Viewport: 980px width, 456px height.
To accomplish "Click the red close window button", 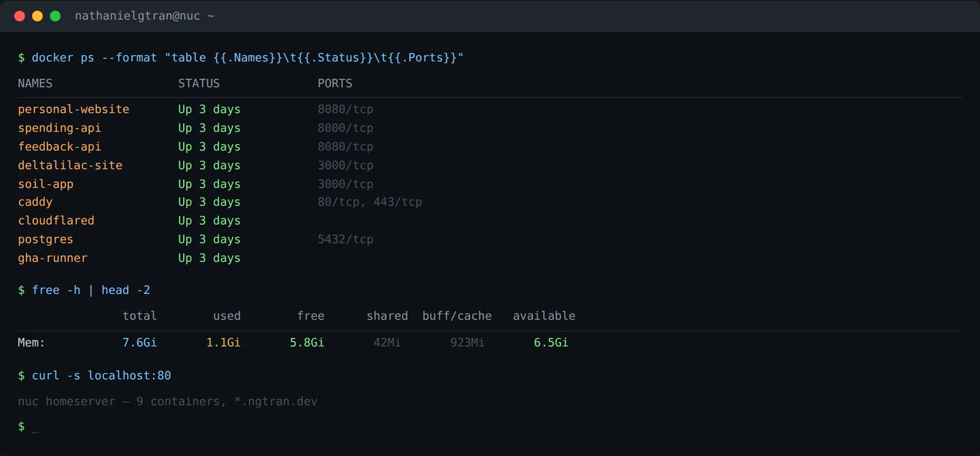I will click(20, 16).
